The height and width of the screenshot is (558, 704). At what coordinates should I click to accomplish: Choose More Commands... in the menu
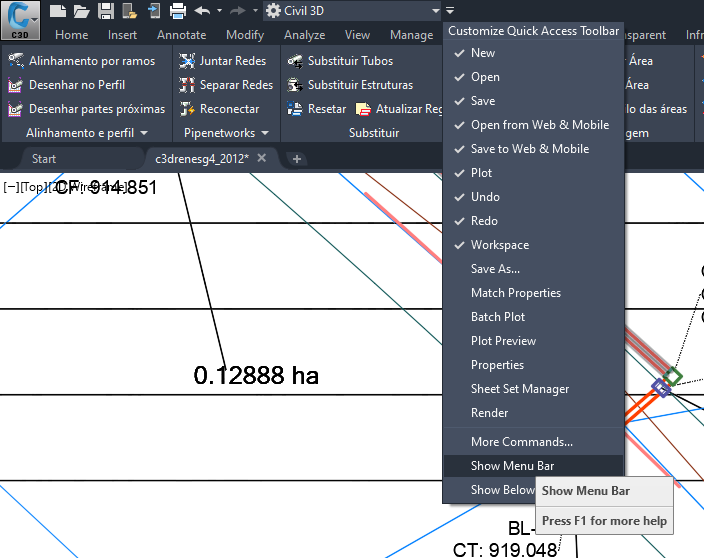[x=533, y=442]
